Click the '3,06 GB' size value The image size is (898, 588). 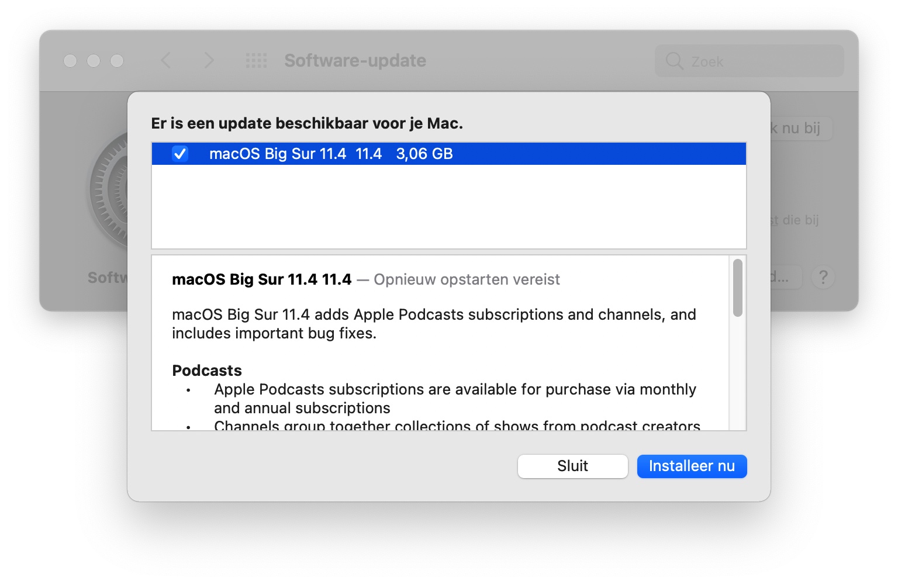pyautogui.click(x=424, y=154)
